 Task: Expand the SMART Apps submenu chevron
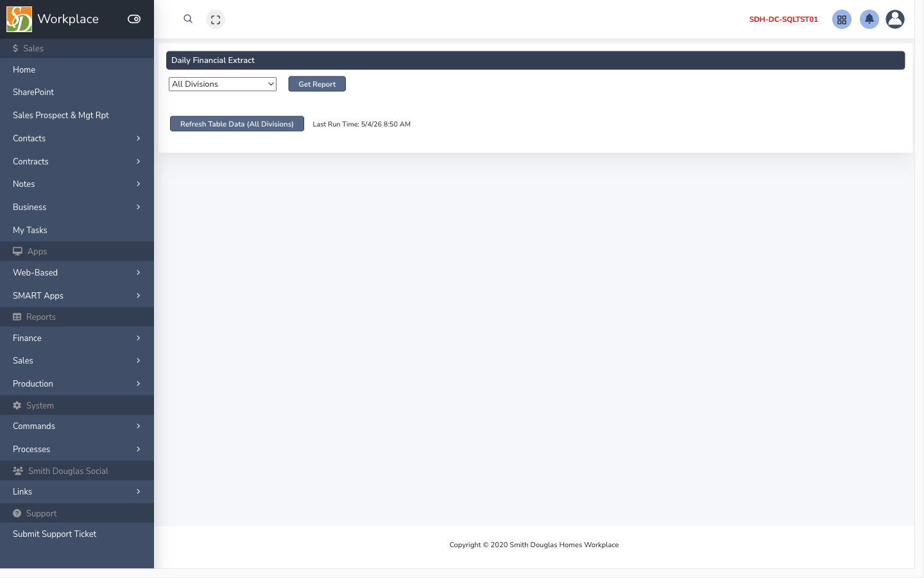[x=138, y=295]
